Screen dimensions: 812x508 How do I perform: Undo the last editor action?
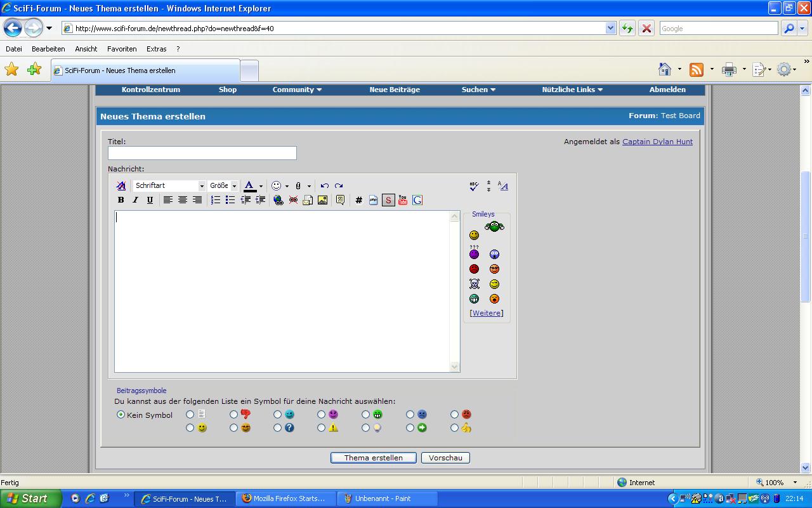click(324, 186)
